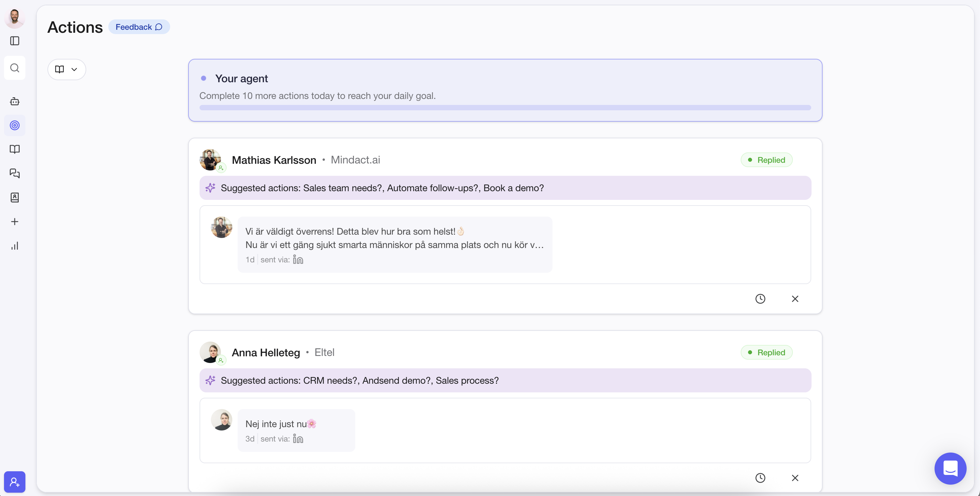
Task: Open the robot agent icon
Action: 14,101
